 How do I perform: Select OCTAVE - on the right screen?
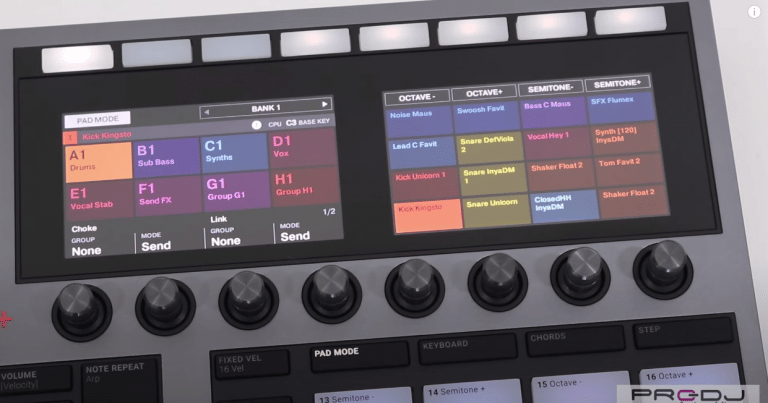click(417, 97)
